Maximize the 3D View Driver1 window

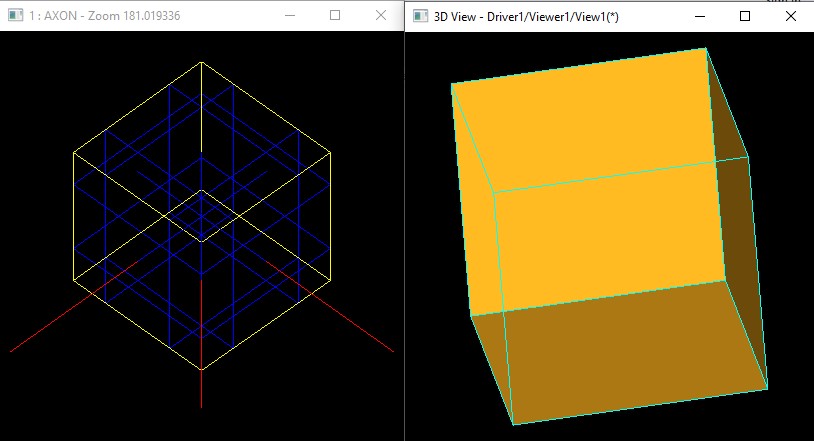(745, 16)
